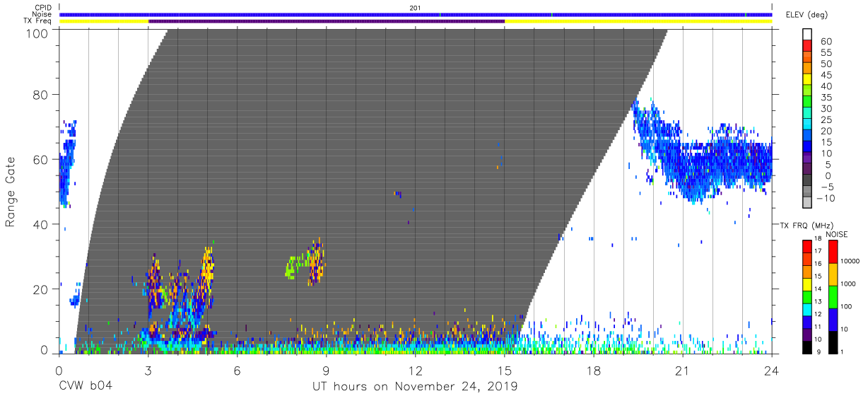
Task: Select the ELEV (deg) colorbar title
Action: click(807, 15)
